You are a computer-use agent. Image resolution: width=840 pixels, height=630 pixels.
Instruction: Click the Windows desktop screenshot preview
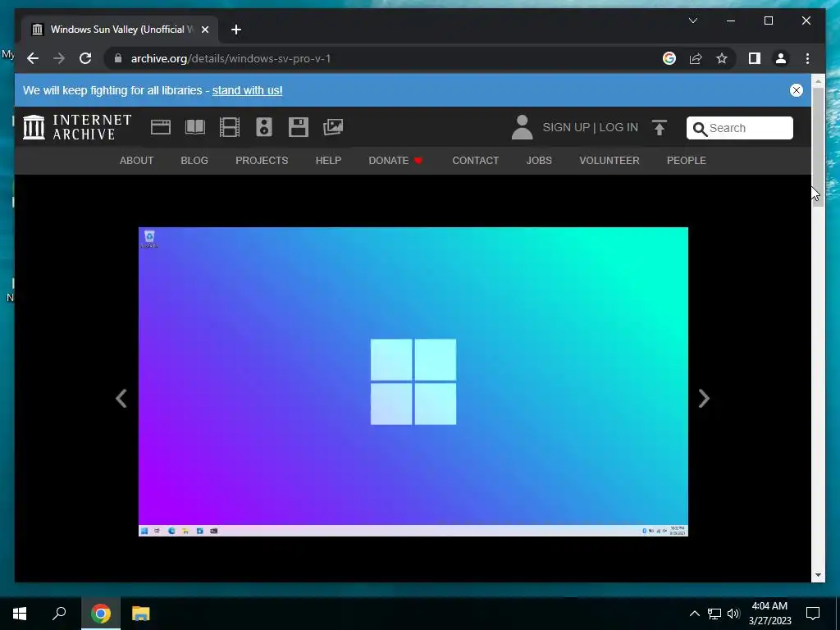click(413, 381)
